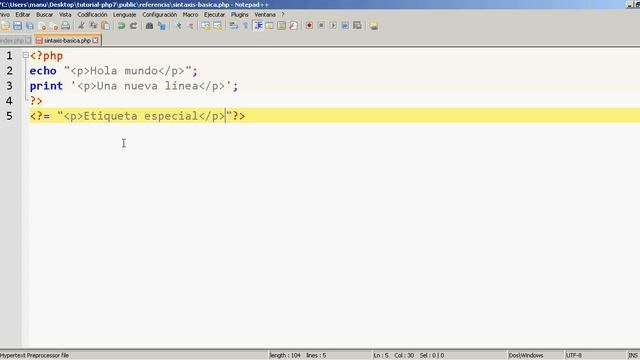Image resolution: width=640 pixels, height=360 pixels.
Task: Click the Copy toolbar icon
Action: coord(93,26)
